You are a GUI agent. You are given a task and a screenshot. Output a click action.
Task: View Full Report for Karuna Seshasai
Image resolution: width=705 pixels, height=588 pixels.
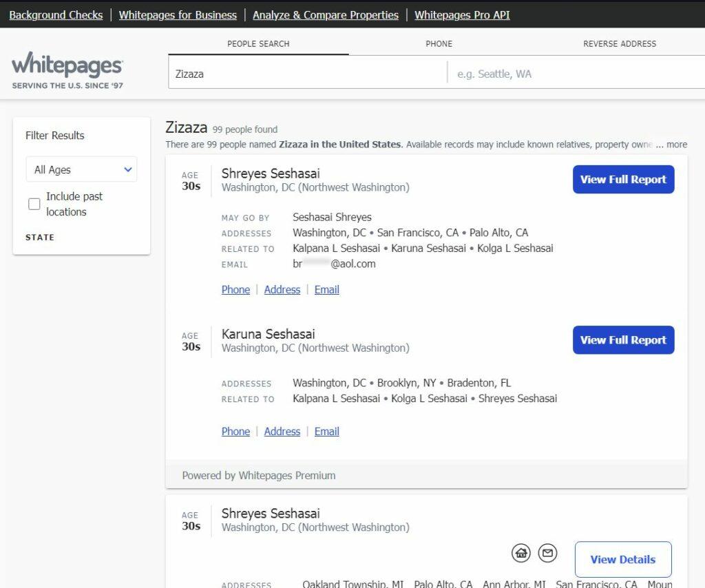point(623,340)
